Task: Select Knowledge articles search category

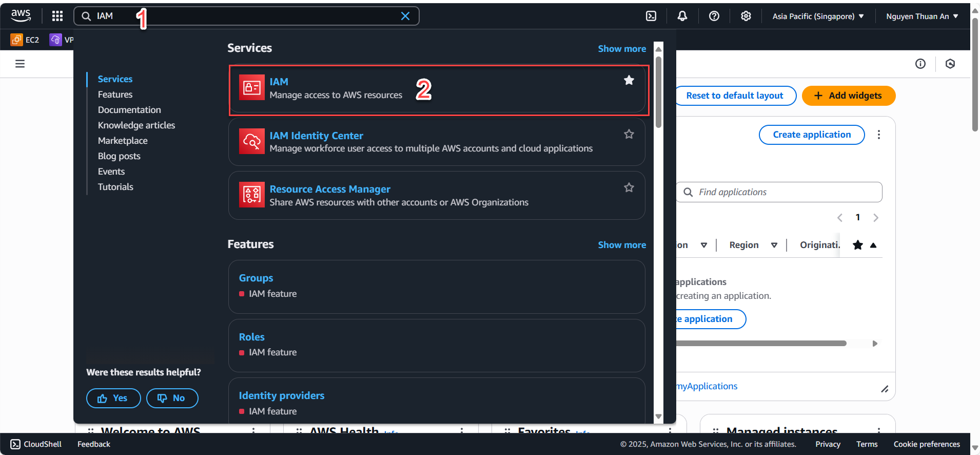Action: point(136,125)
